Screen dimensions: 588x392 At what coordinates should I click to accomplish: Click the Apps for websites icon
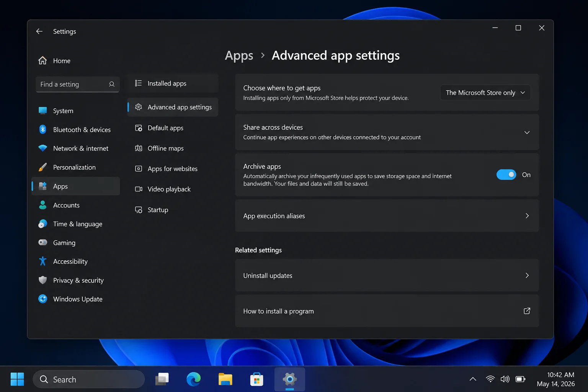[x=139, y=168]
